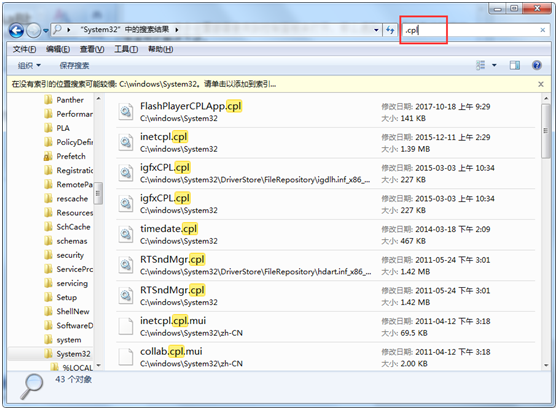Image resolution: width=558 pixels, height=410 pixels.
Task: Click the results list scrollbar thumb
Action: click(x=546, y=131)
